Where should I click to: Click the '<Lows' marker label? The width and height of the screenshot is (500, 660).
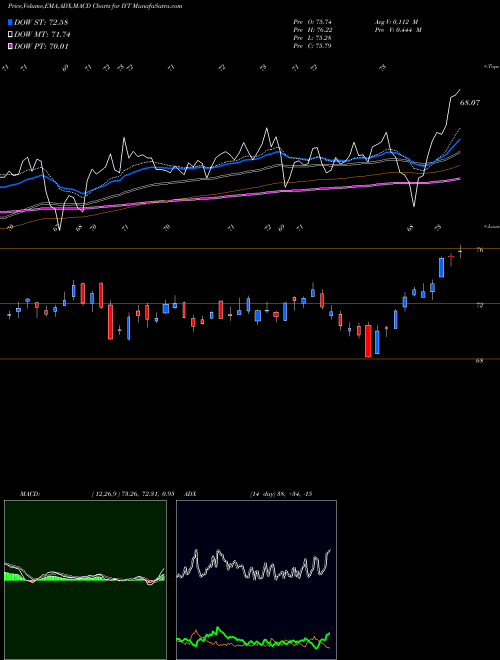(x=491, y=226)
